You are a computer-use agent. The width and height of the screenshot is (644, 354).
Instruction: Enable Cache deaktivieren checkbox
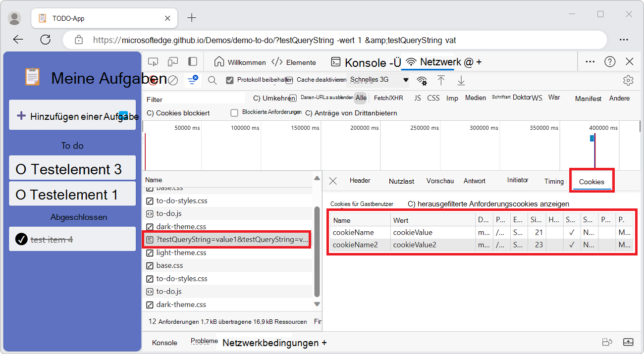tap(289, 80)
